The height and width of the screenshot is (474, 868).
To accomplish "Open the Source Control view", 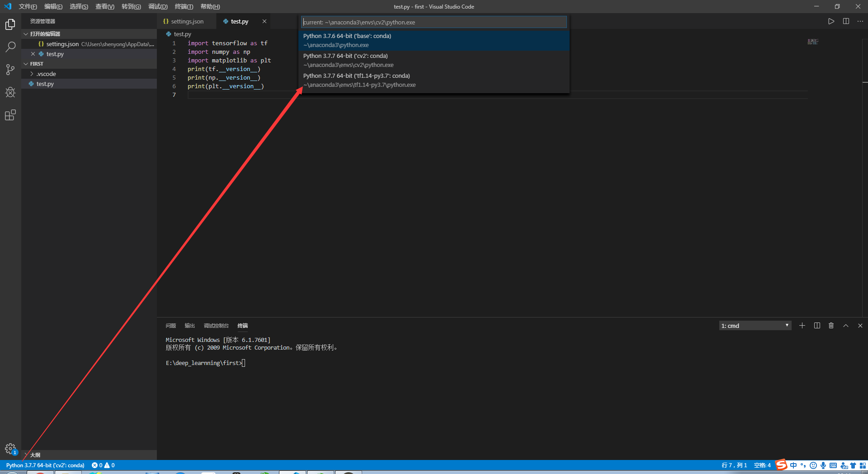I will point(10,69).
